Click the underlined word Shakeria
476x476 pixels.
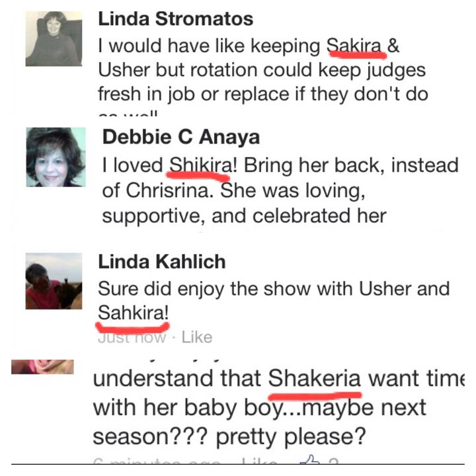[x=315, y=378]
